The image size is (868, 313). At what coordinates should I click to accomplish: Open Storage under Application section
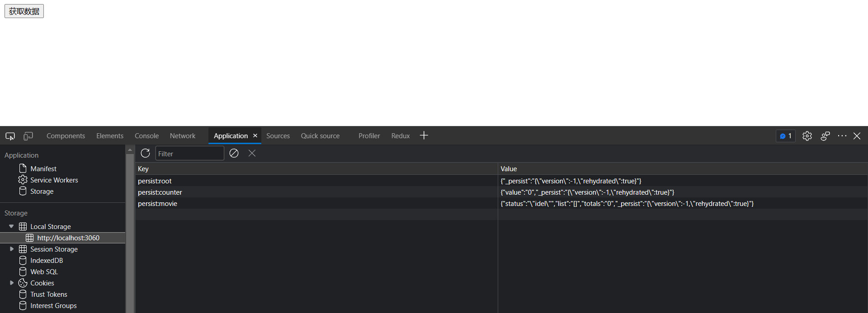click(x=37, y=191)
